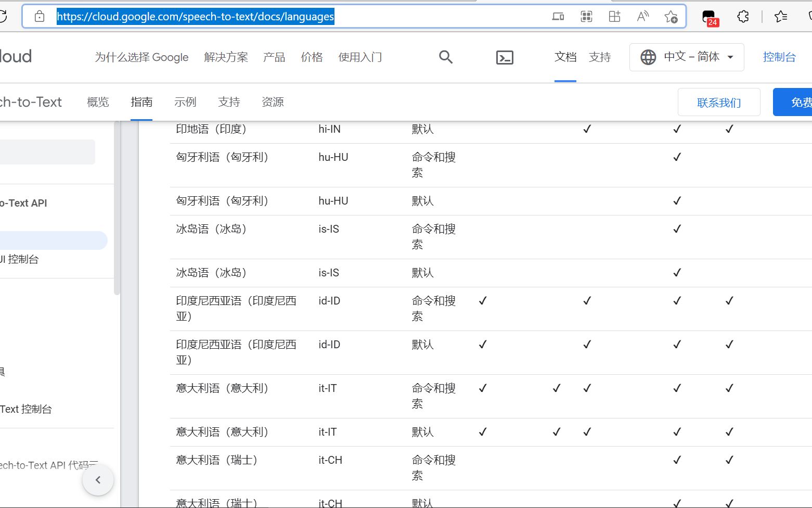Image resolution: width=812 pixels, height=508 pixels.
Task: Click the hi-IN language code
Action: pos(330,129)
